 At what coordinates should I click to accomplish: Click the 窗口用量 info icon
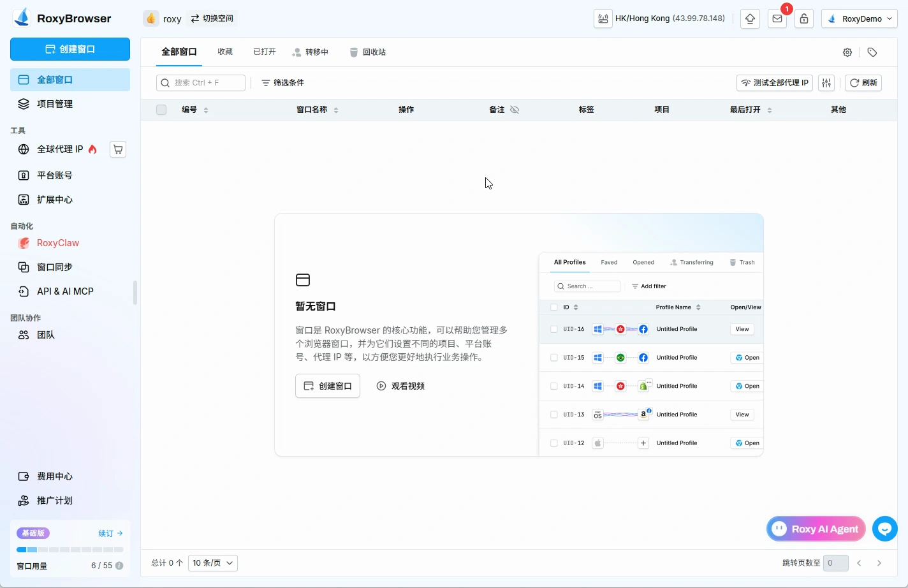pyautogui.click(x=119, y=566)
